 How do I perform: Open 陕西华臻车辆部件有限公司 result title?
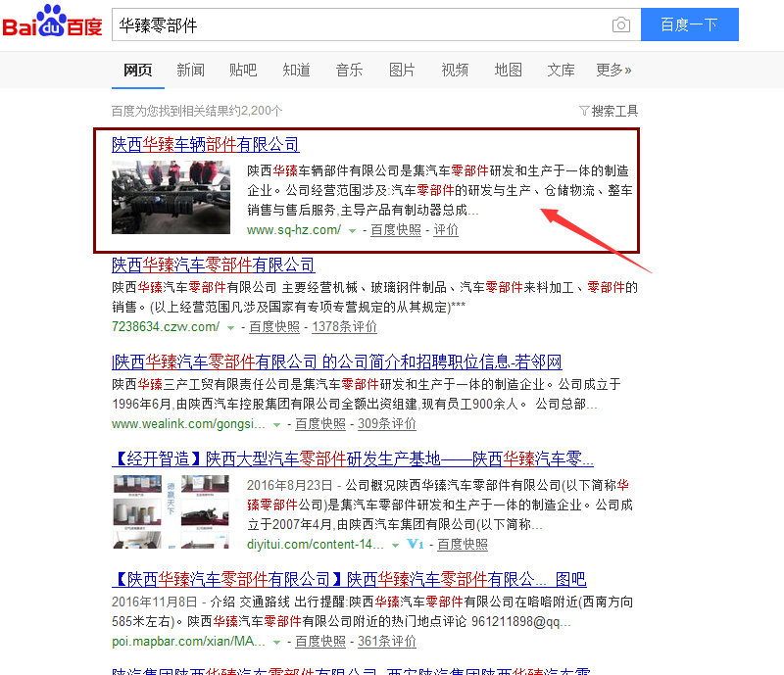pyautogui.click(x=205, y=145)
